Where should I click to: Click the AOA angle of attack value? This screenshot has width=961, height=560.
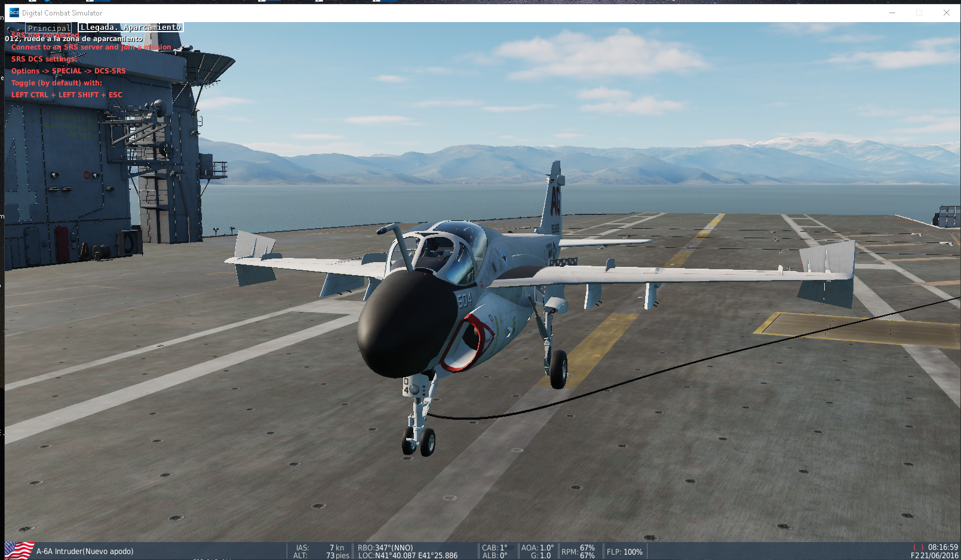pos(538,547)
